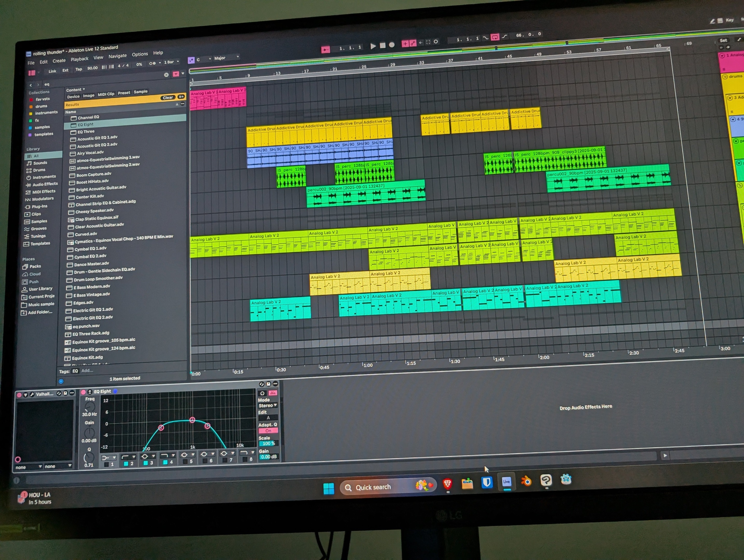744x560 pixels.
Task: Select EQ Three in browser results
Action: click(x=86, y=131)
